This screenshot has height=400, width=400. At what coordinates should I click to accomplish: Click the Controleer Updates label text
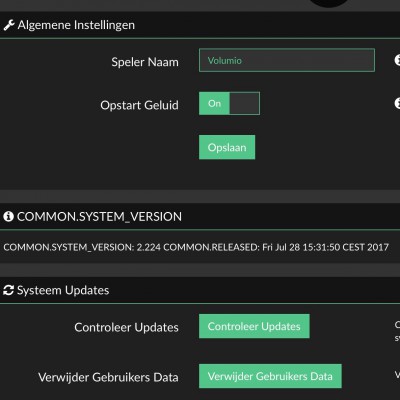[126, 327]
